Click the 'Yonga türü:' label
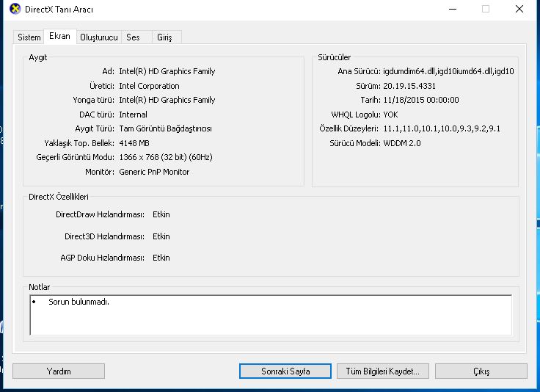The width and height of the screenshot is (540, 392). 93,100
